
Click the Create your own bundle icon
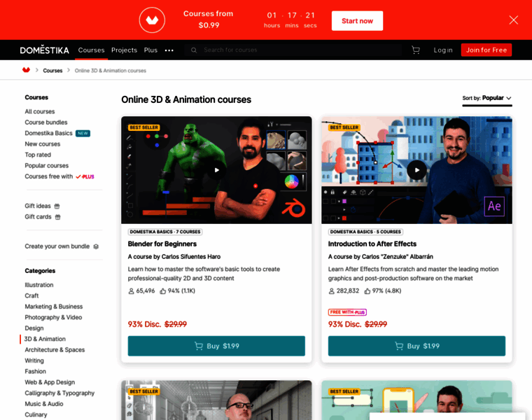[96, 246]
